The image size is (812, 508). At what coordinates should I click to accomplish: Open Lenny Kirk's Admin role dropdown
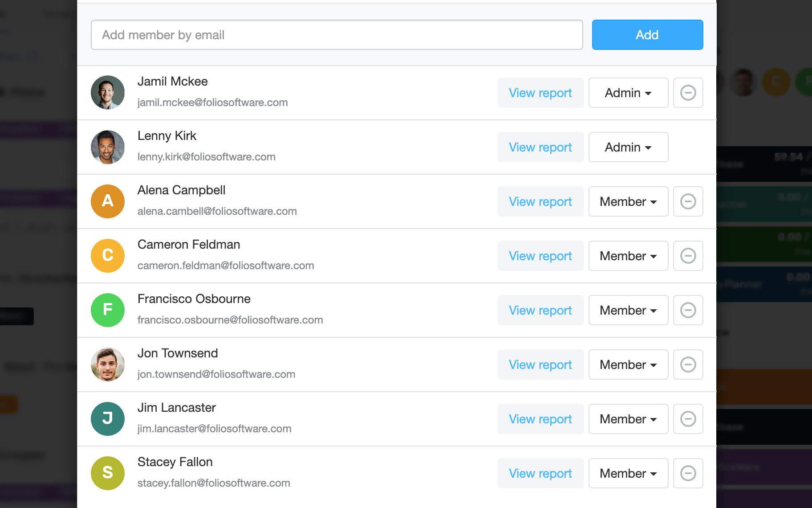[x=628, y=147]
